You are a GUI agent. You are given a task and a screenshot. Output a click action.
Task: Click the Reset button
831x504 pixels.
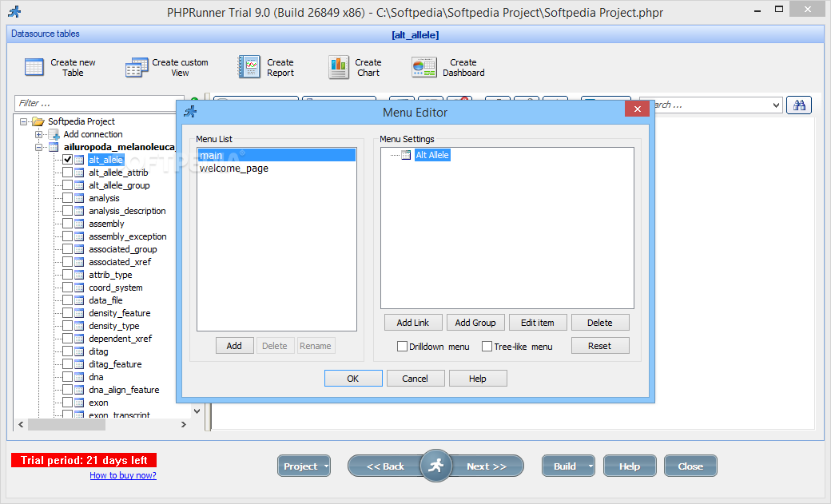click(x=600, y=346)
